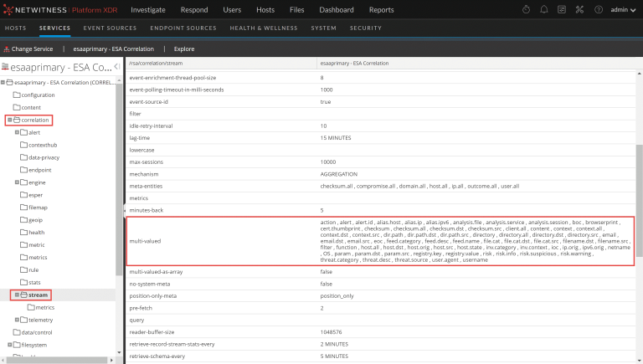
Task: Expand the engine tree node
Action: (x=17, y=182)
